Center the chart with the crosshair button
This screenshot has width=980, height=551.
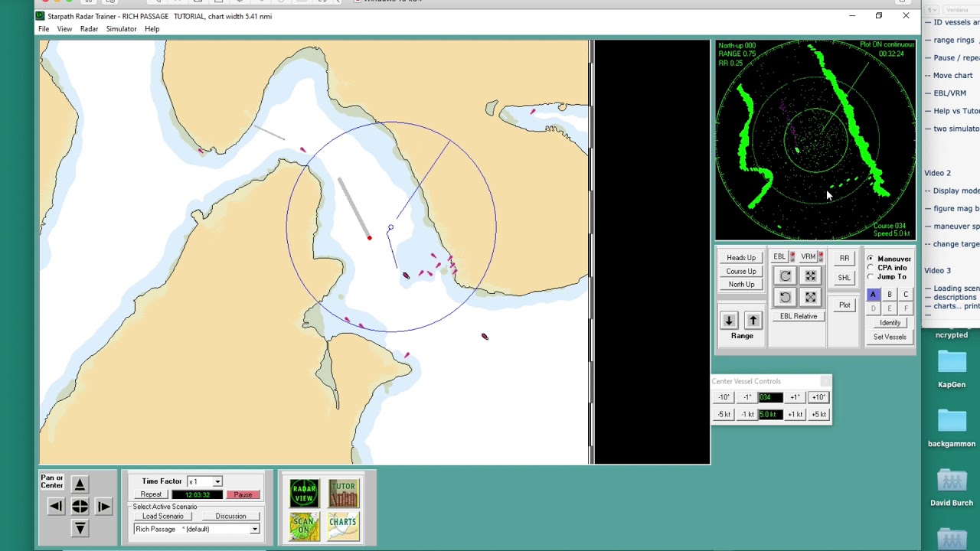coord(80,507)
